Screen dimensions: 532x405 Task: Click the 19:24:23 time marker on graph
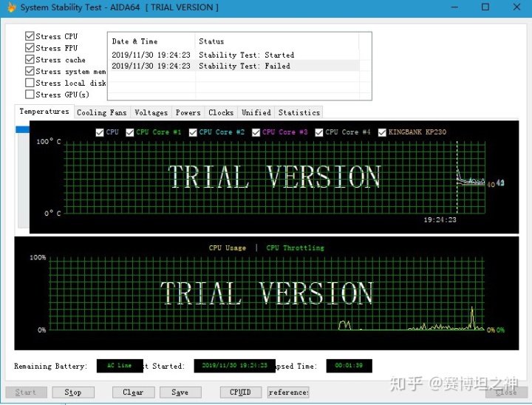[x=440, y=219]
